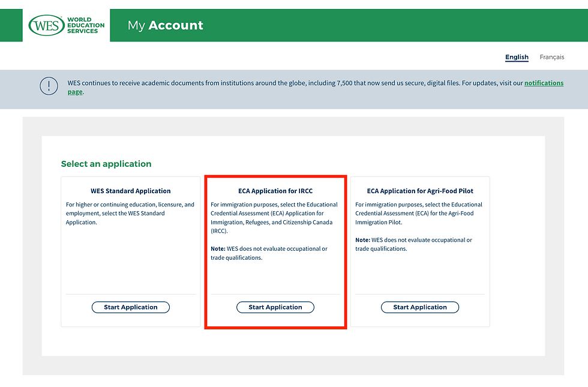Click the exclamation alert icon in banner
Image resolution: width=588 pixels, height=387 pixels.
click(x=49, y=86)
